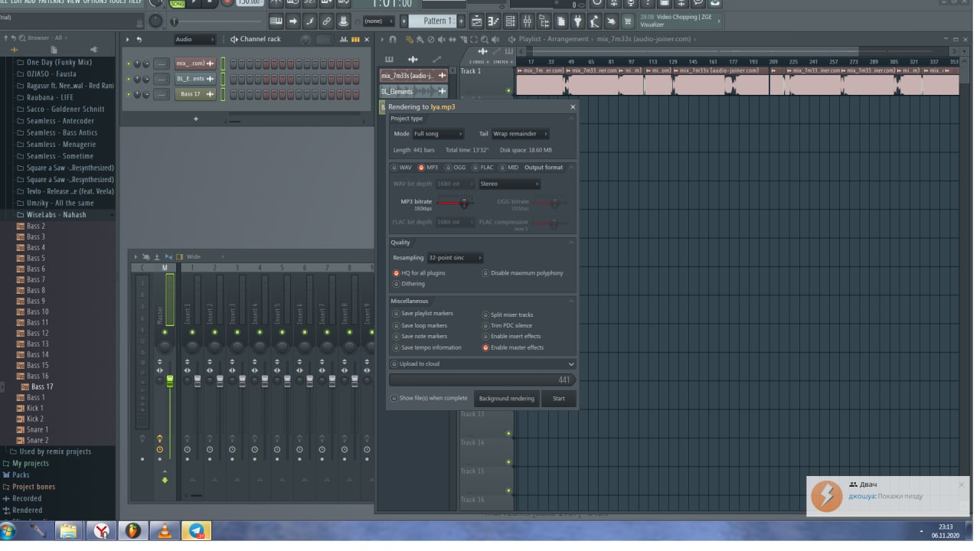
Task: Enable Dithering option
Action: [x=409, y=284]
